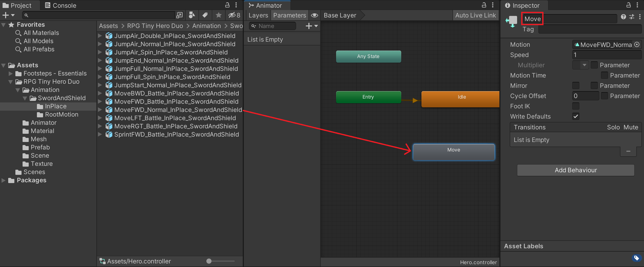Screen dimensions: 644x267
Task: Click the save search star icon
Action: click(x=218, y=15)
